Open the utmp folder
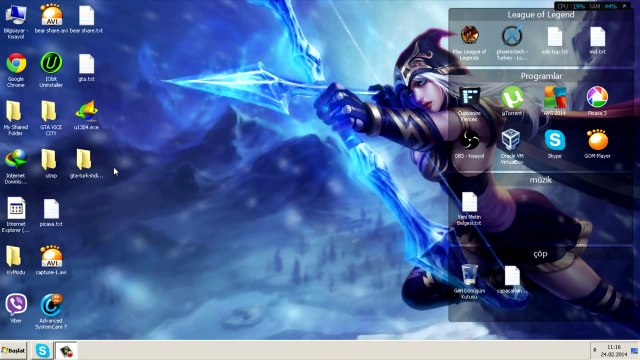 point(51,164)
